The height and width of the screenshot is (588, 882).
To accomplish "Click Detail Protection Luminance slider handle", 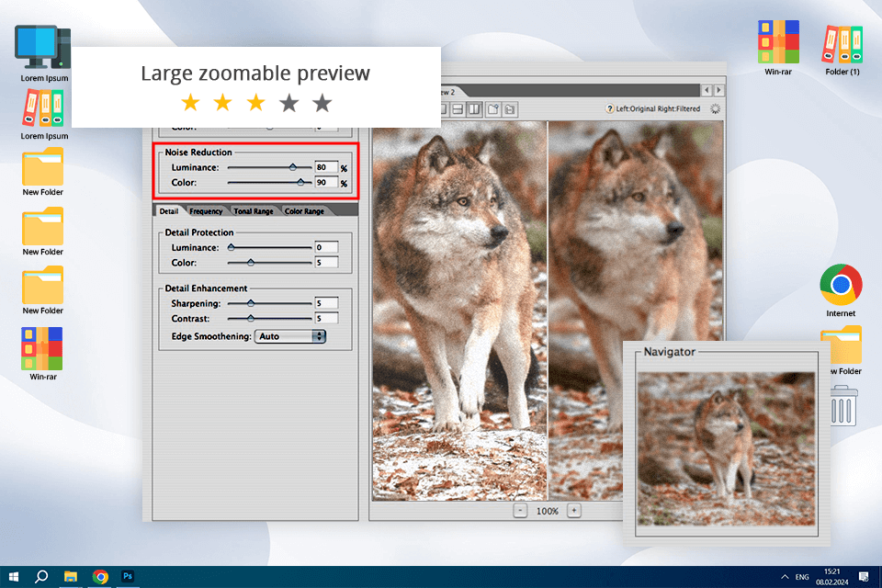I will click(x=231, y=247).
